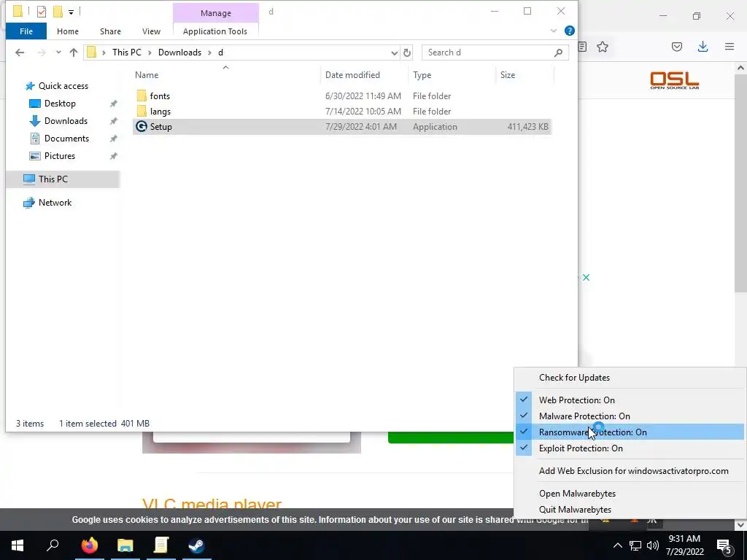The image size is (747, 560).
Task: Click the Properties quick access toolbar icon
Action: click(42, 12)
